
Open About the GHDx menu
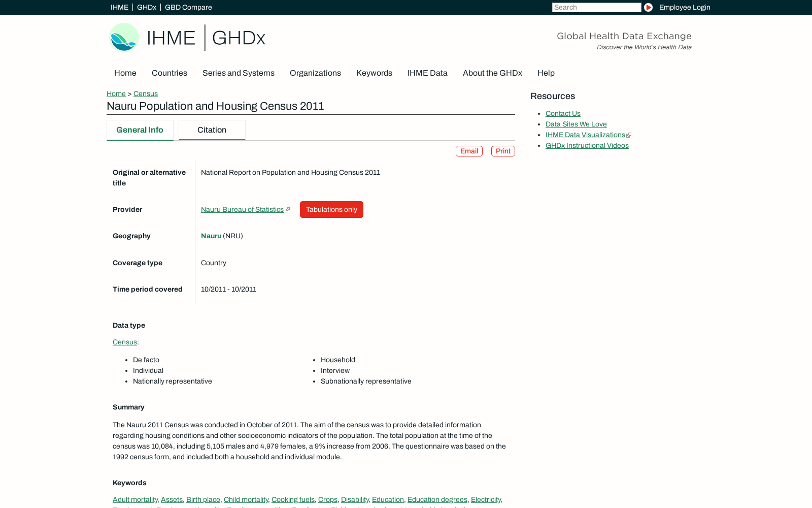pyautogui.click(x=492, y=73)
